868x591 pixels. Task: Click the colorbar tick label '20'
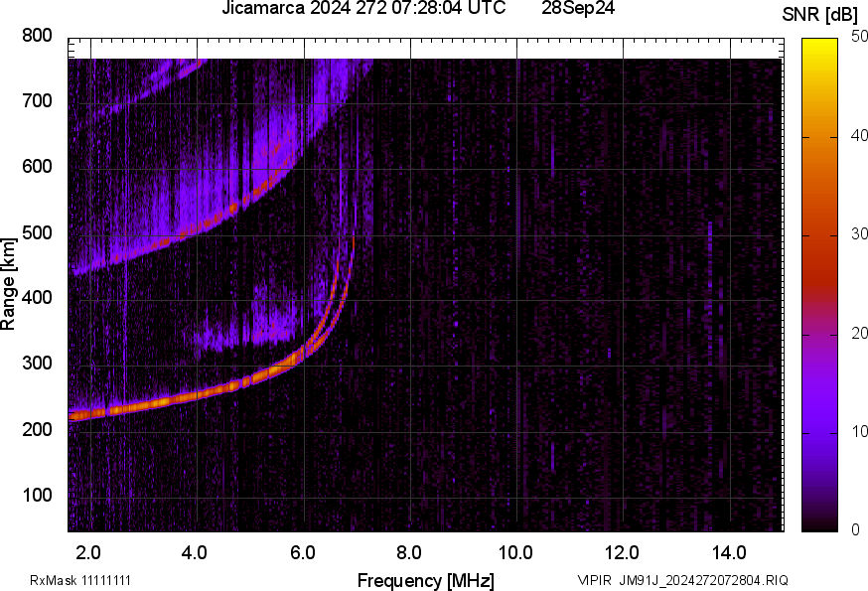pos(860,333)
